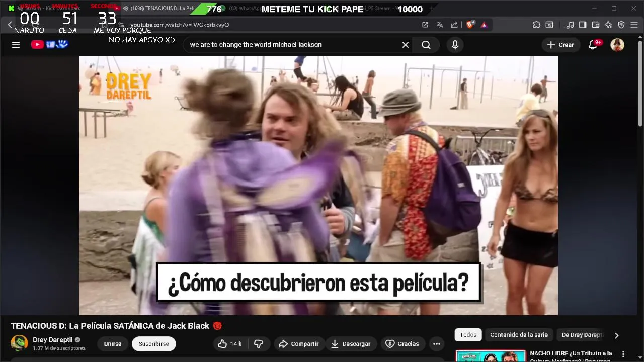This screenshot has width=644, height=362.
Task: Open the browser main menu
Action: point(634,25)
